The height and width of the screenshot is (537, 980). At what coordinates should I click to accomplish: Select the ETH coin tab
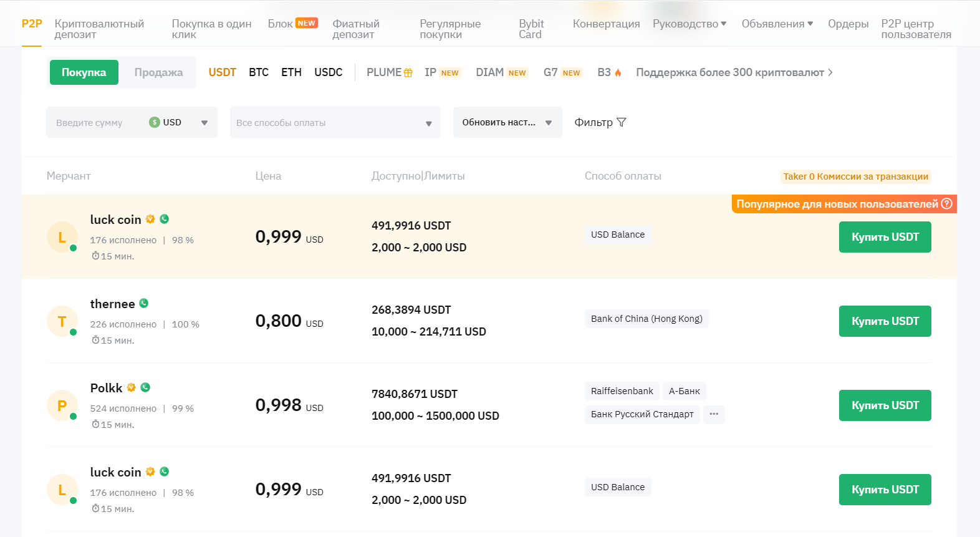[291, 72]
